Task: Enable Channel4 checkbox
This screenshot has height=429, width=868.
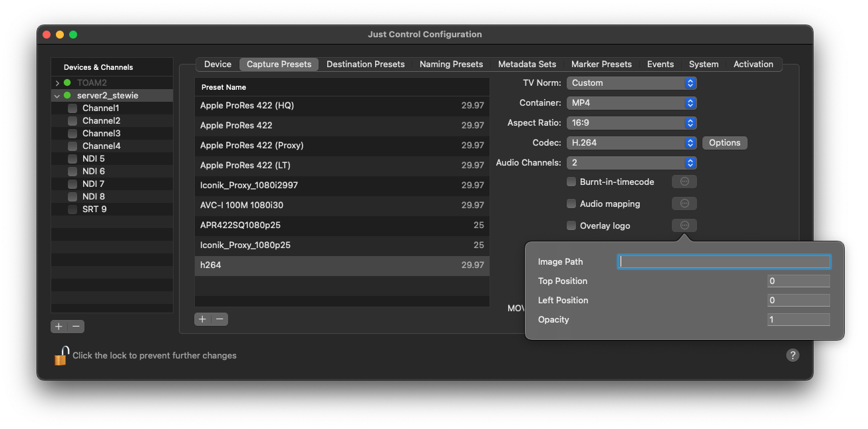Action: tap(72, 146)
